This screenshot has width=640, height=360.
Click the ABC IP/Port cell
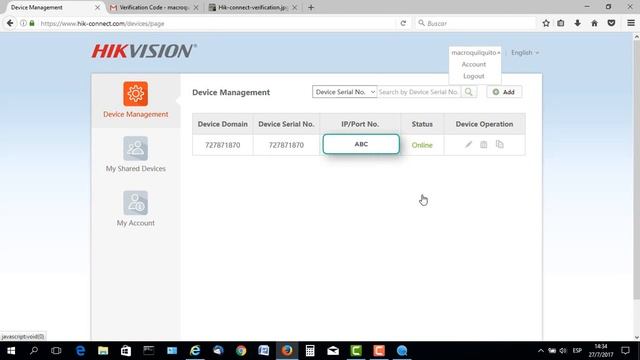point(361,144)
